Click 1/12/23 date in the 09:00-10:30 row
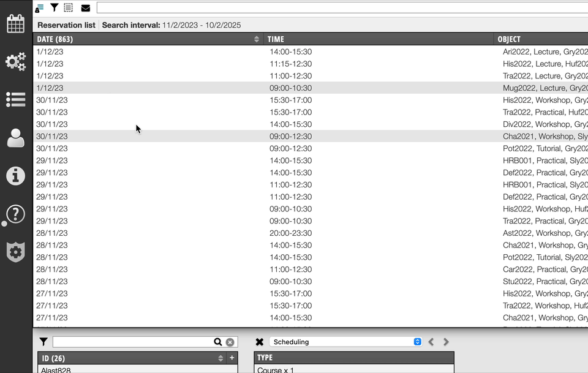Image resolution: width=588 pixels, height=373 pixels. coord(50,88)
